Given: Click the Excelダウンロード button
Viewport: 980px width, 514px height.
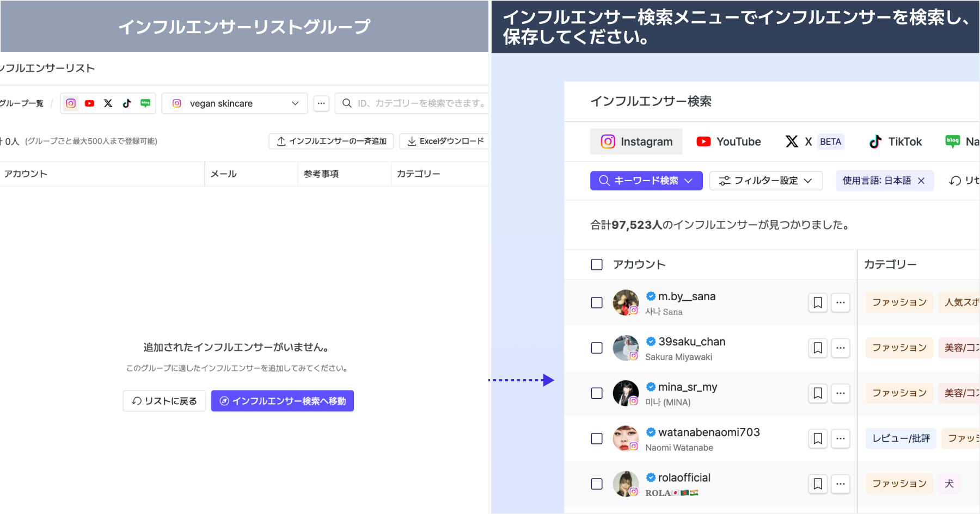Looking at the screenshot, I should [445, 141].
